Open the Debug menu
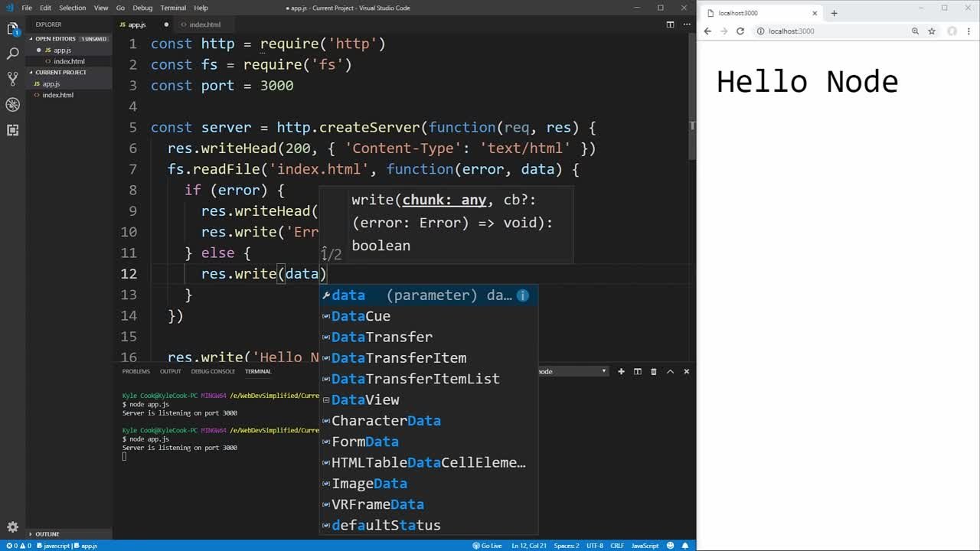 coord(142,8)
